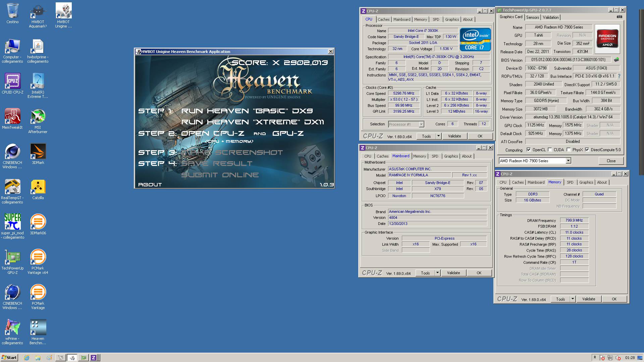Viewport: 644px width, 362px height.
Task: Click Core Speed value field 5298.76 MHz
Action: pos(404,94)
